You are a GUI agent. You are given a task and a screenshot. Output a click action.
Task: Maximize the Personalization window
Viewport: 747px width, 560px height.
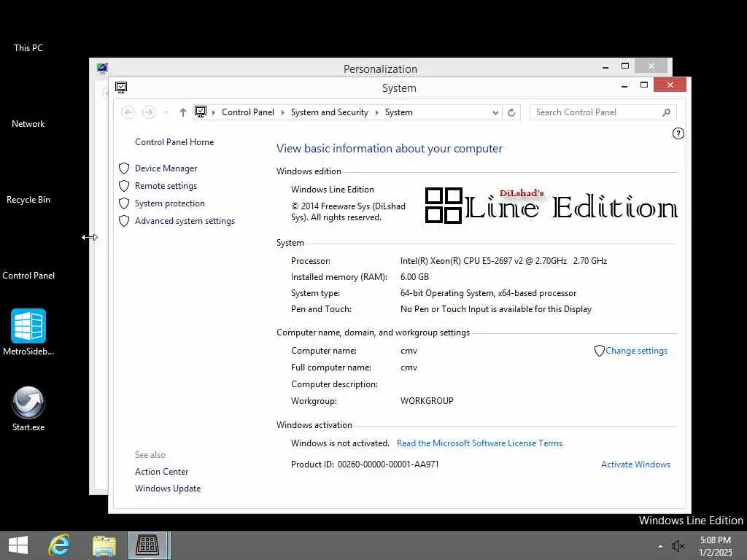tap(625, 66)
